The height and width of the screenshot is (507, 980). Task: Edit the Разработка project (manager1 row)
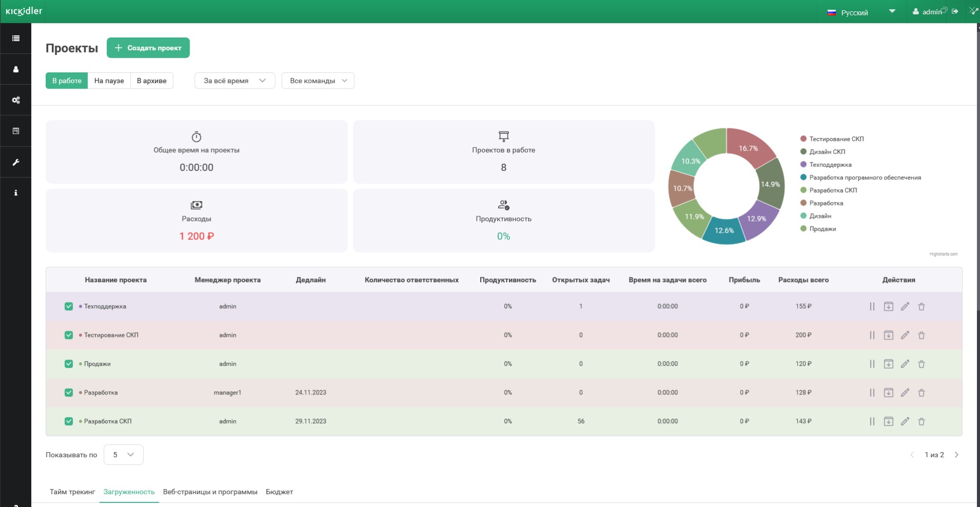[905, 393]
